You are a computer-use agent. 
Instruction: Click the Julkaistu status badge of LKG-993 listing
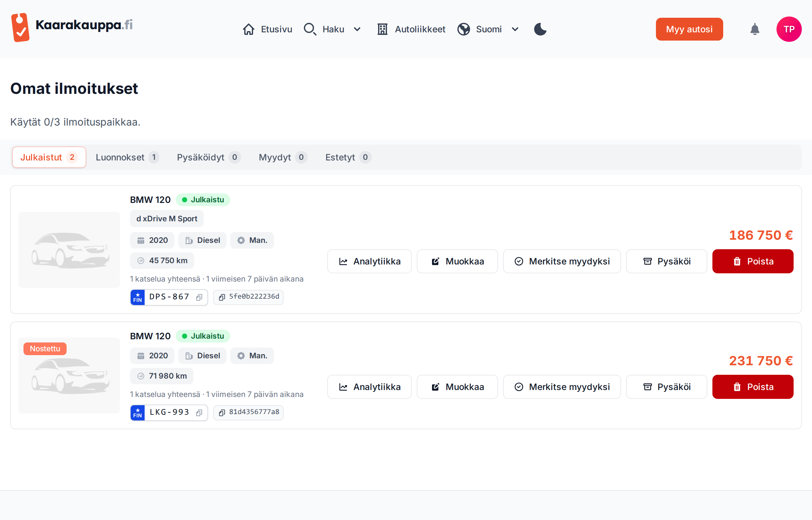pyautogui.click(x=203, y=336)
